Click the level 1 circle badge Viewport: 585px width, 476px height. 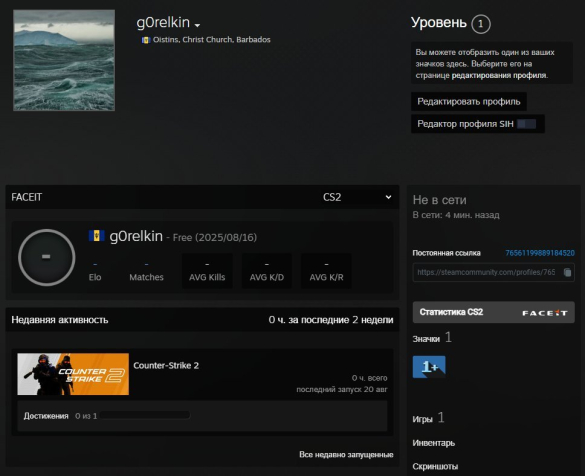click(481, 24)
